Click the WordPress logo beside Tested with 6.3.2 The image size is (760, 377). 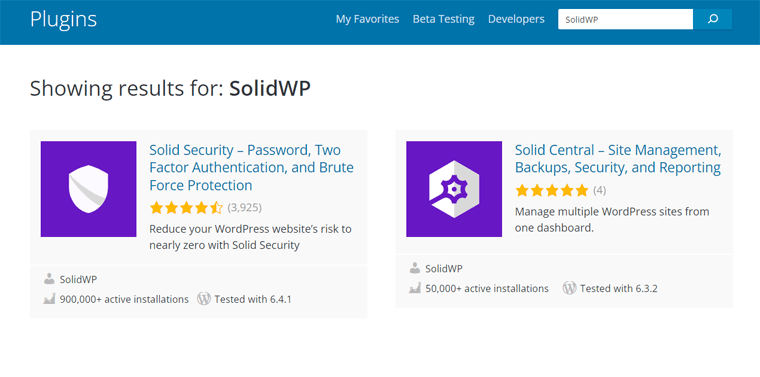pyautogui.click(x=569, y=288)
